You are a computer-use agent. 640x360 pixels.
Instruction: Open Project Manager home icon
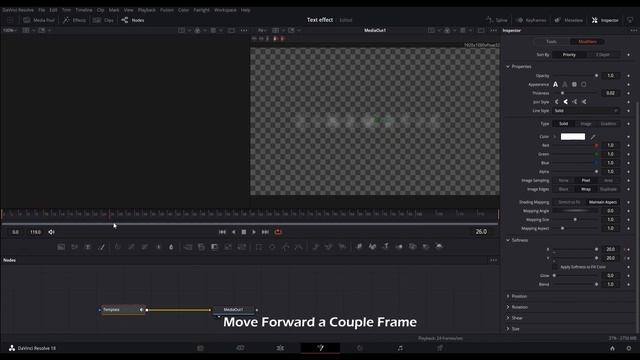tap(612, 348)
